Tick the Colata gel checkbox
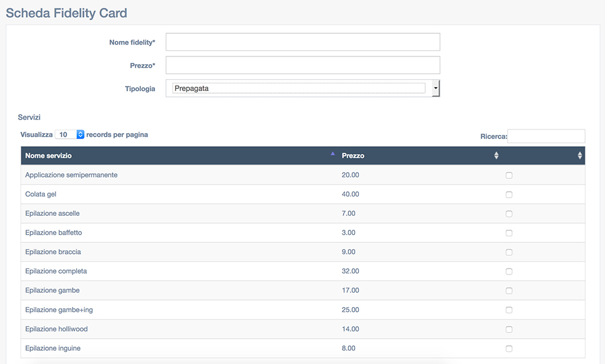 pos(509,195)
